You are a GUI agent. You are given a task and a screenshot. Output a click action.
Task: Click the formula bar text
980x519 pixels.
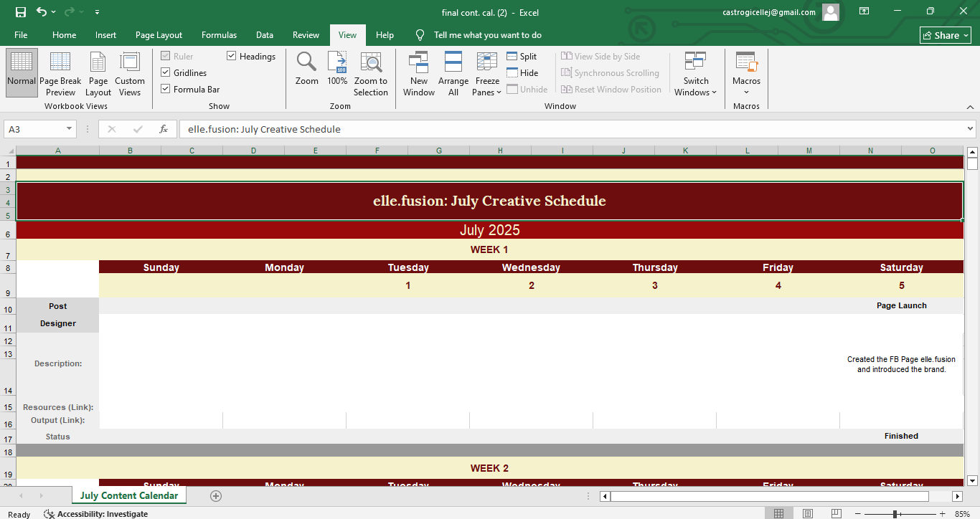(x=264, y=129)
